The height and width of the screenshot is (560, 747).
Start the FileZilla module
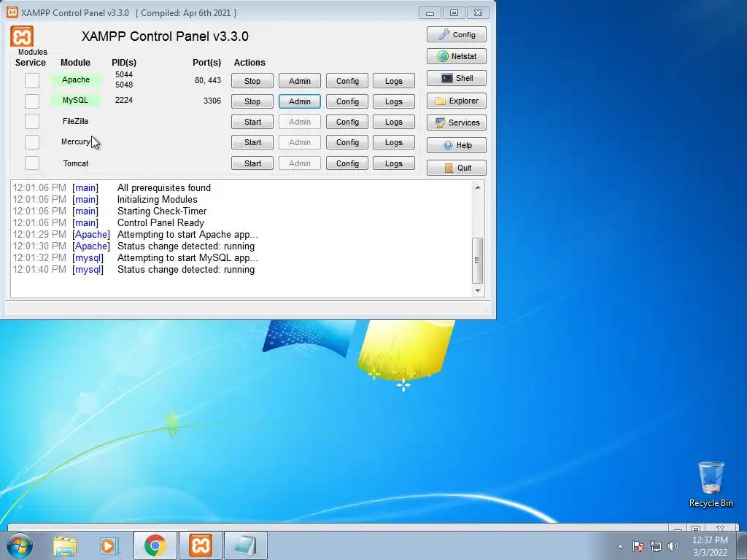[252, 122]
